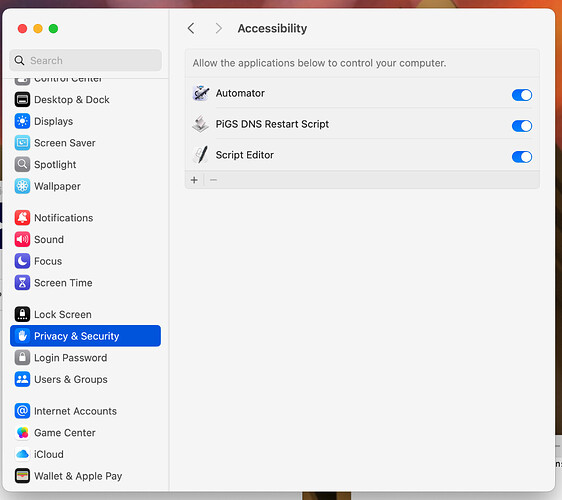This screenshot has height=500, width=562.
Task: Disable the Automator accessibility toggle
Action: click(x=521, y=95)
